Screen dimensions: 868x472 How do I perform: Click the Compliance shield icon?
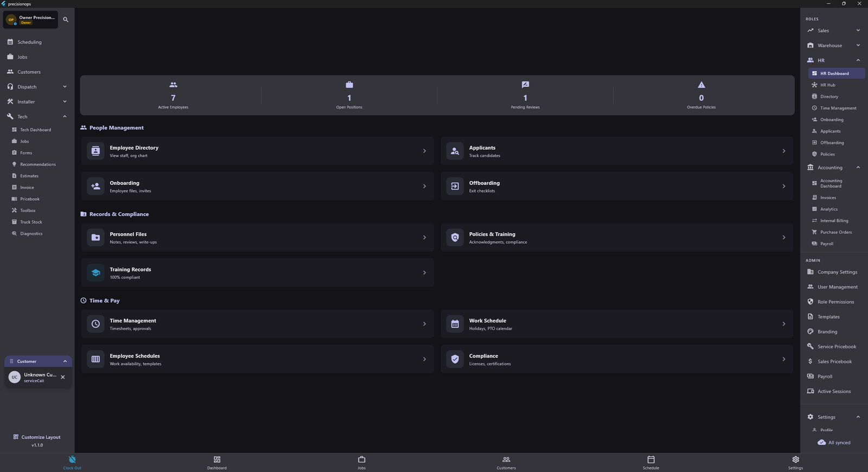click(455, 359)
